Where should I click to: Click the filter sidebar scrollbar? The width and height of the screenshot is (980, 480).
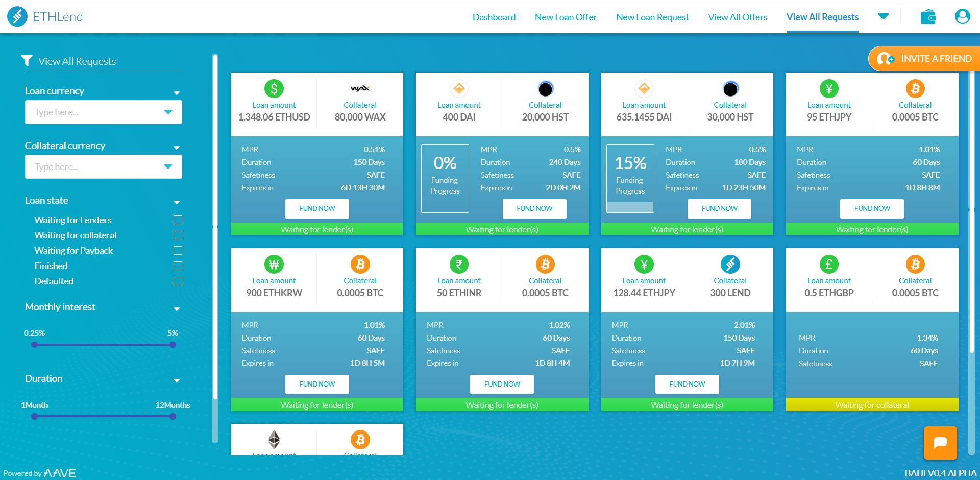click(215, 227)
